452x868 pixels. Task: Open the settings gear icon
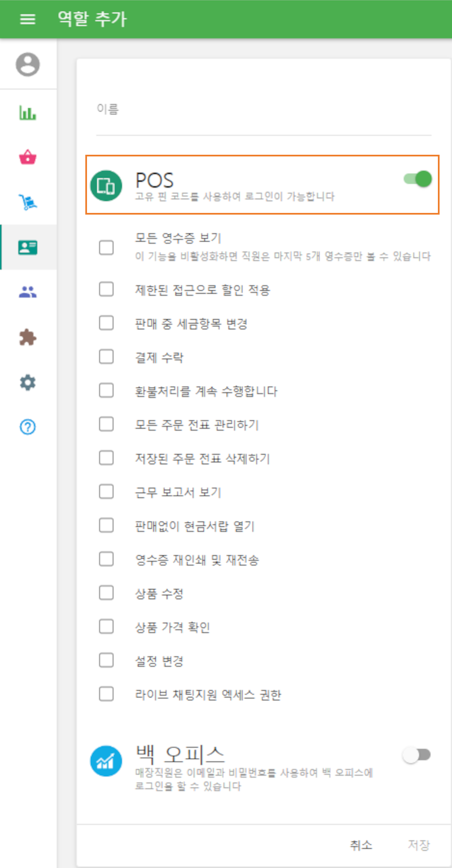point(28,382)
